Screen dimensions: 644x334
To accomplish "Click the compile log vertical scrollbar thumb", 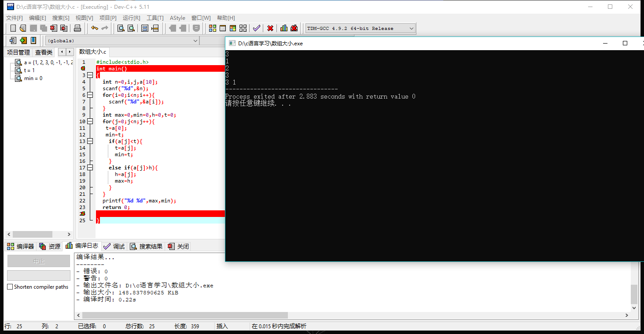I will (634, 294).
